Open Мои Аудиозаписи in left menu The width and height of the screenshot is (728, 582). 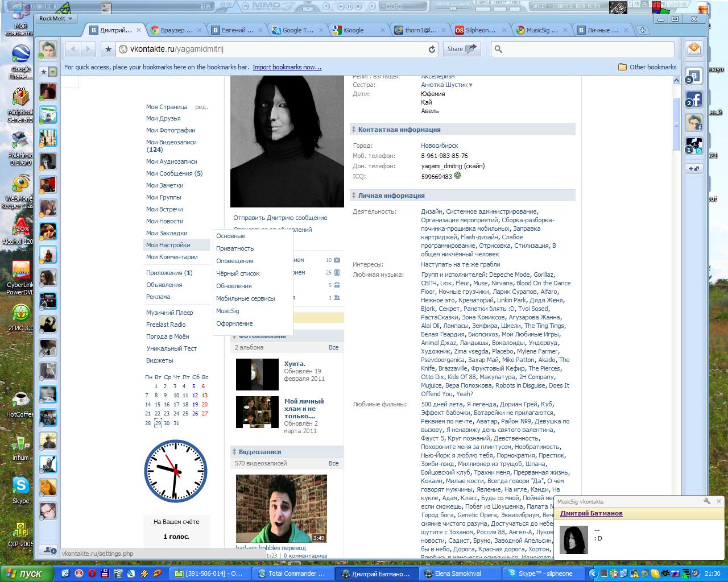pos(171,161)
